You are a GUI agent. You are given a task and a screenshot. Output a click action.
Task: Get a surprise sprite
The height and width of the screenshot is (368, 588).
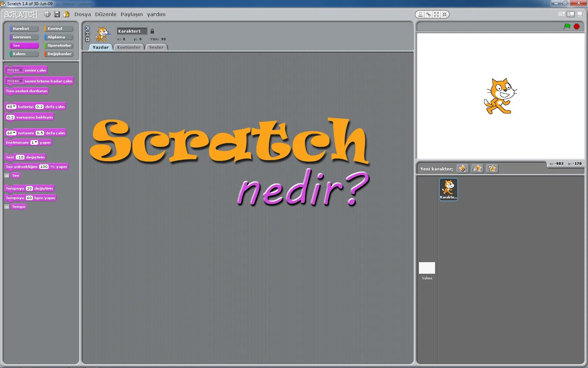tap(492, 169)
